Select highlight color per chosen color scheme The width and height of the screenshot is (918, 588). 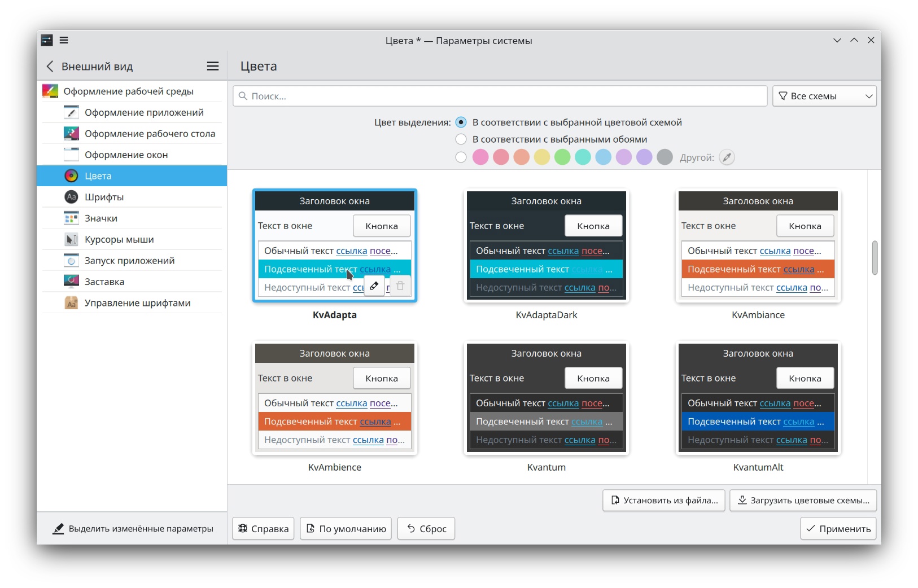[x=461, y=122]
